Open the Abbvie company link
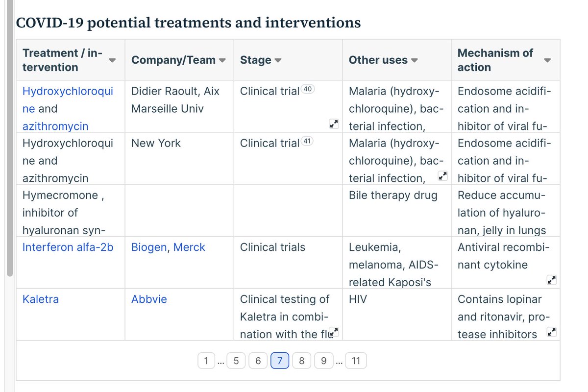The height and width of the screenshot is (392, 588). (149, 299)
